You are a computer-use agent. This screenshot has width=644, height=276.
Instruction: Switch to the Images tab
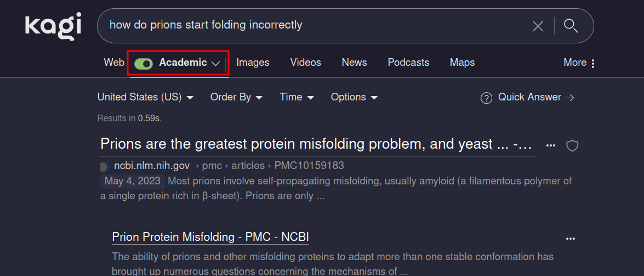[x=253, y=63]
